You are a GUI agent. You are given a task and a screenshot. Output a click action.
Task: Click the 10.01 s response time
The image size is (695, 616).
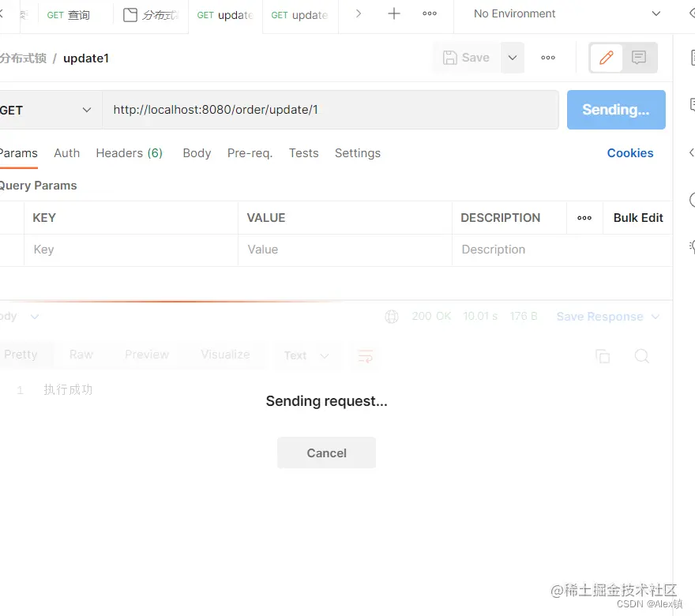[x=480, y=317]
